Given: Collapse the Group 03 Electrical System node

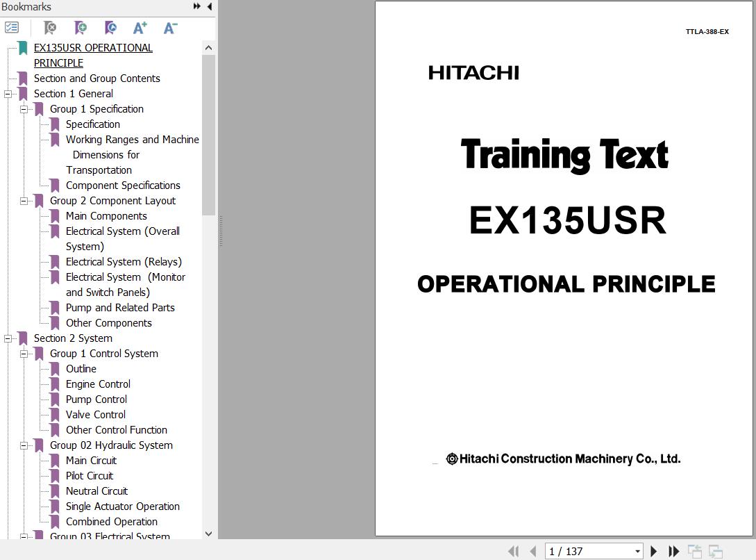Looking at the screenshot, I should coord(24,536).
